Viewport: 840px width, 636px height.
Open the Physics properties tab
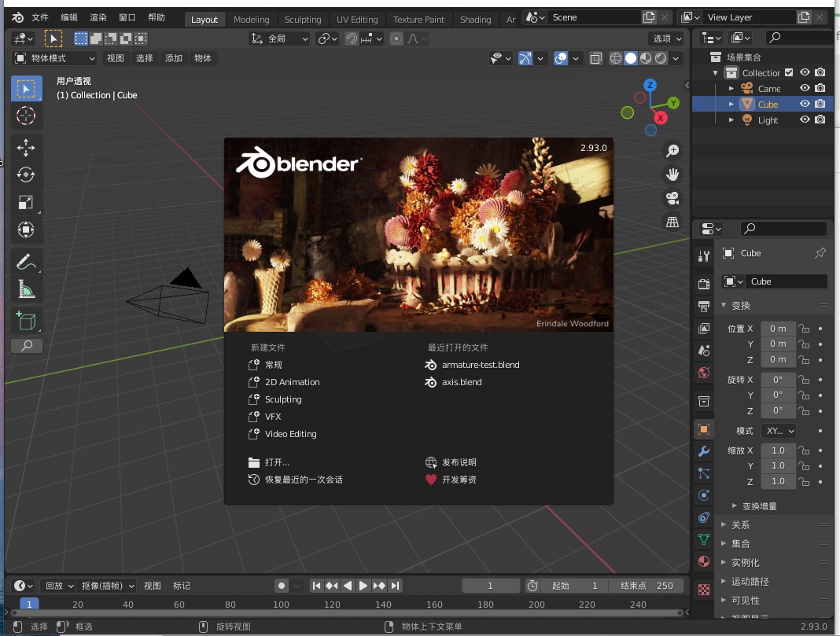click(x=704, y=495)
